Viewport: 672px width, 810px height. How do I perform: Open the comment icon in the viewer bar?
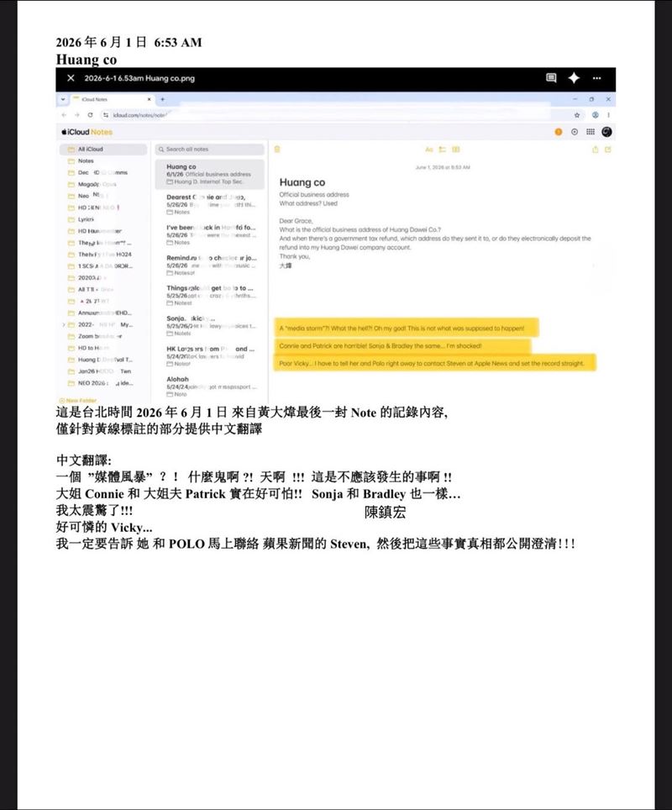(x=551, y=78)
